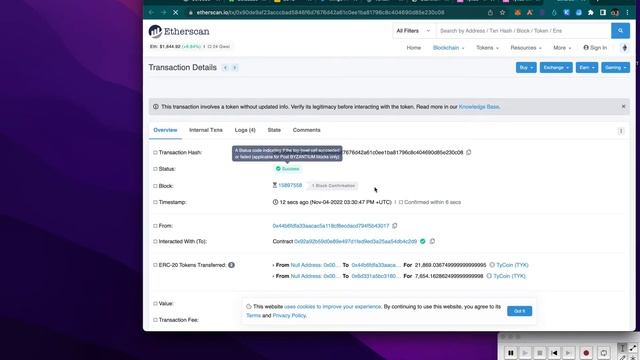
Task: Open the overview tab's three-dot options menu
Action: (x=621, y=131)
